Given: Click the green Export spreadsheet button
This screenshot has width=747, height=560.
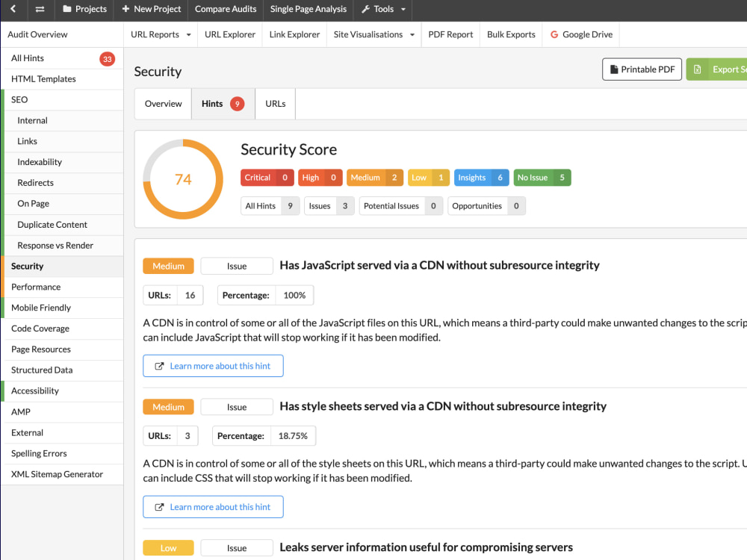Looking at the screenshot, I should 716,69.
